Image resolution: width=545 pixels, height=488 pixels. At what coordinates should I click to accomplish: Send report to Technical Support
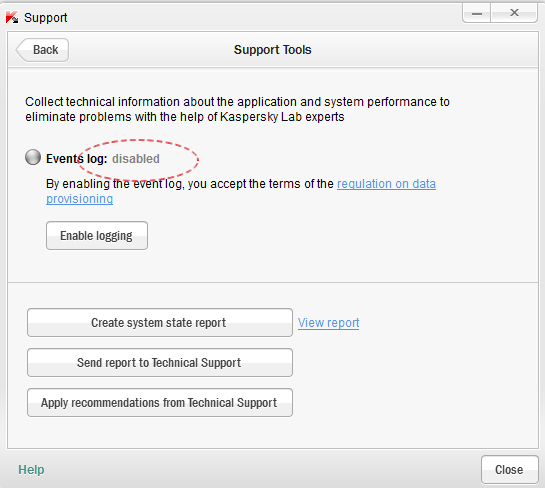coord(160,363)
